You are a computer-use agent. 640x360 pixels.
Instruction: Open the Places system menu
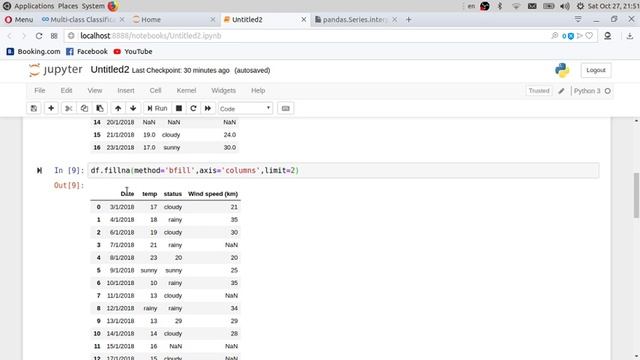(68, 6)
